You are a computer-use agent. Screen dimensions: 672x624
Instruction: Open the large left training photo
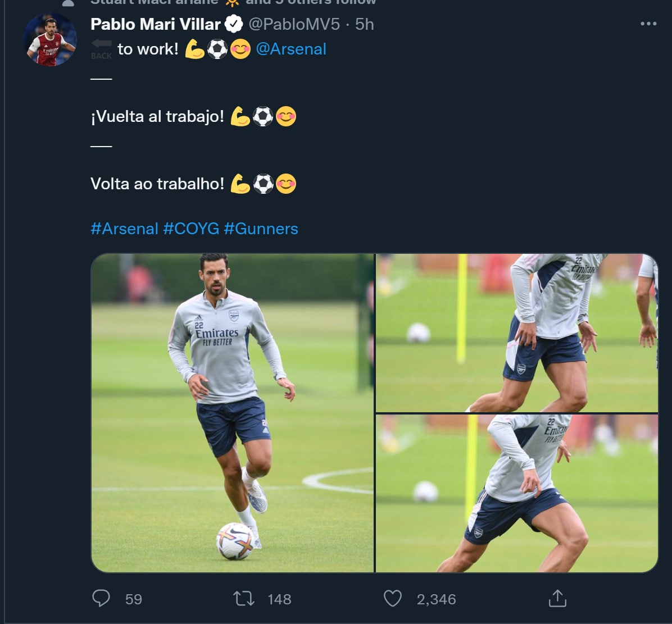[232, 413]
